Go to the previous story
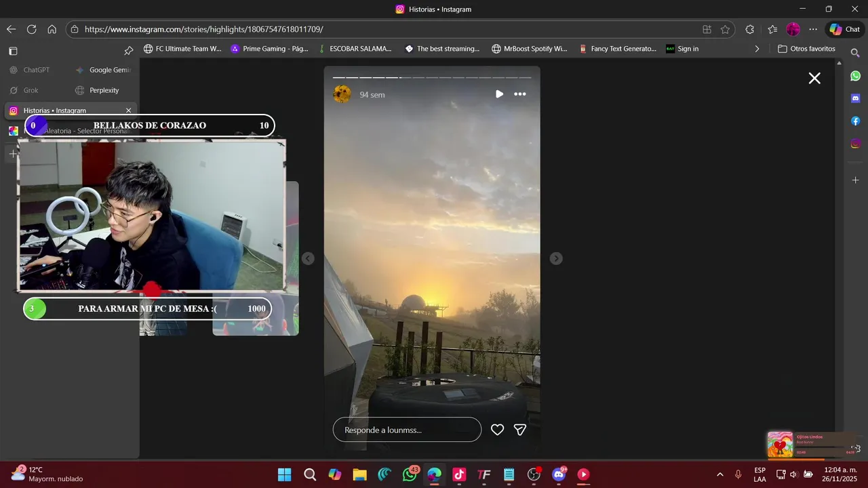The height and width of the screenshot is (488, 868). pyautogui.click(x=308, y=258)
